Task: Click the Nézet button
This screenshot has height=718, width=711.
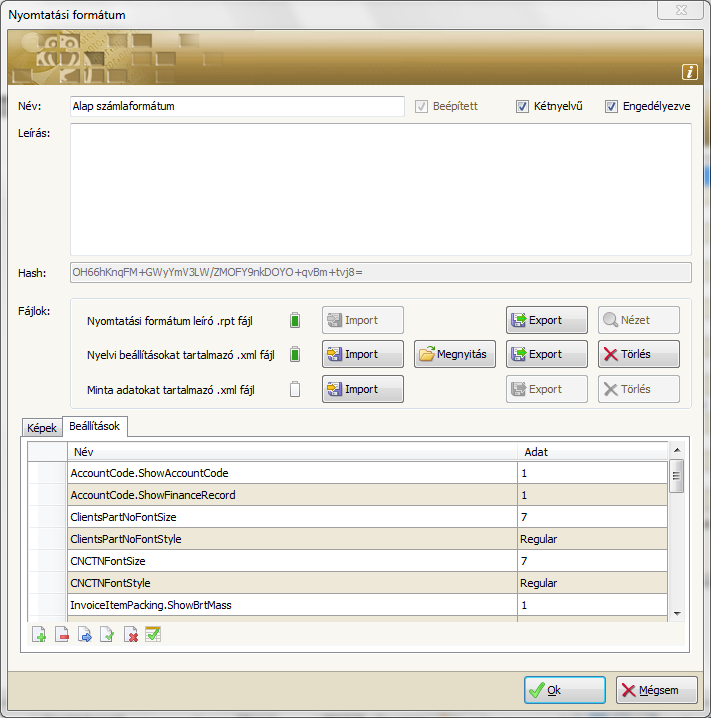Action: [x=639, y=320]
